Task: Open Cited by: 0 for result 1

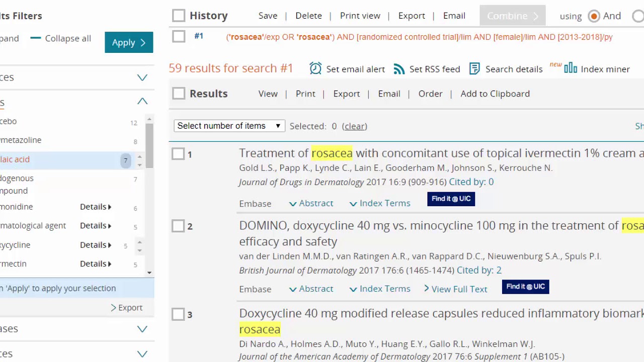Action: tap(471, 182)
